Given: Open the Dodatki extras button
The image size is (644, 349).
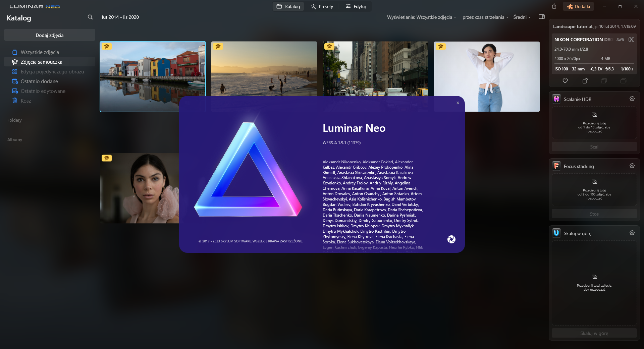Looking at the screenshot, I should pos(579,6).
